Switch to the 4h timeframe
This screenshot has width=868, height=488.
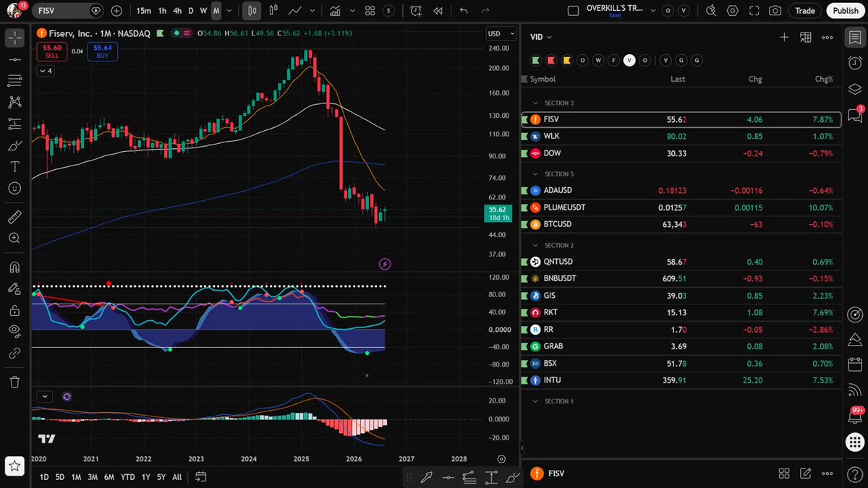[177, 11]
